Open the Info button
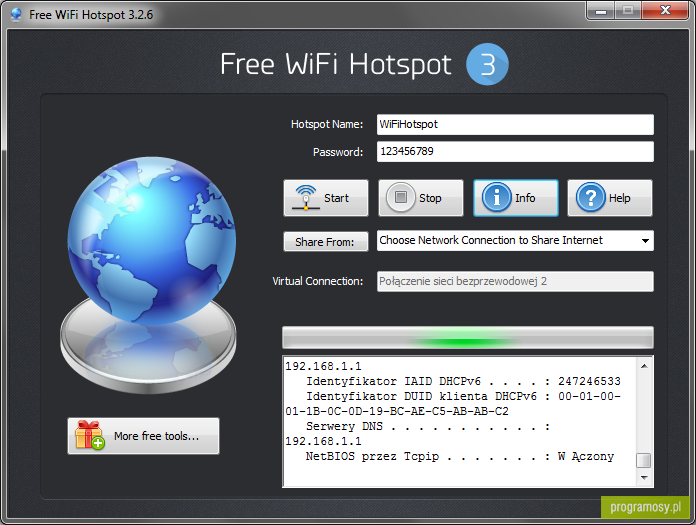696x525 pixels. [516, 198]
